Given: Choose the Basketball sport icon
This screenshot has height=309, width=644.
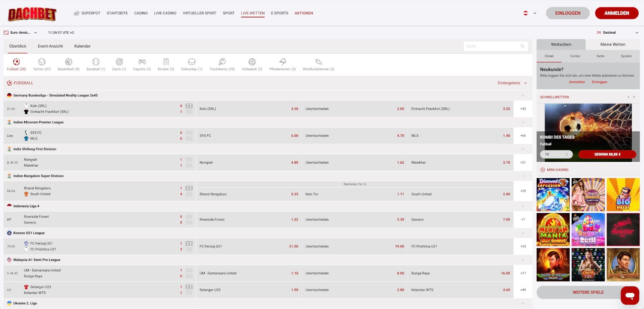Looking at the screenshot, I should click(x=68, y=62).
